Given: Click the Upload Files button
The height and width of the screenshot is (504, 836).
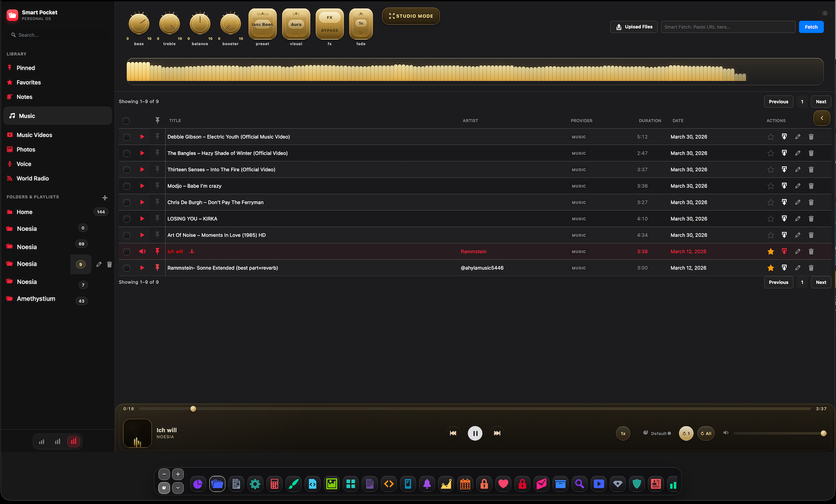Looking at the screenshot, I should point(634,27).
